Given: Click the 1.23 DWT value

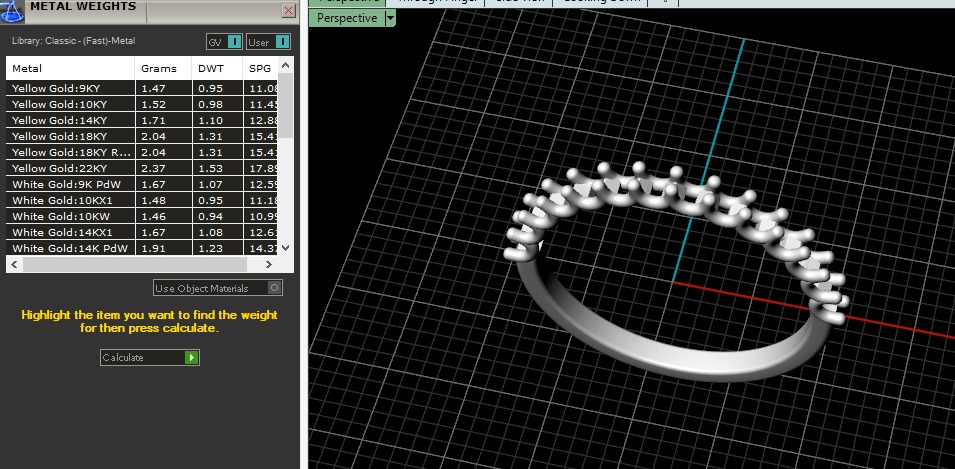Looking at the screenshot, I should point(211,249).
